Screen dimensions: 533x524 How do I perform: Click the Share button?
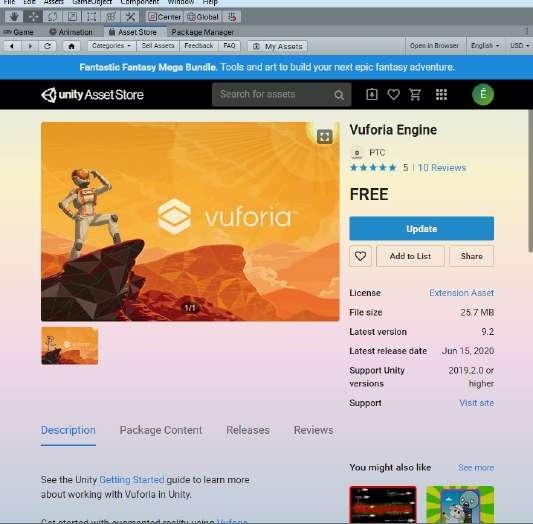tap(471, 256)
